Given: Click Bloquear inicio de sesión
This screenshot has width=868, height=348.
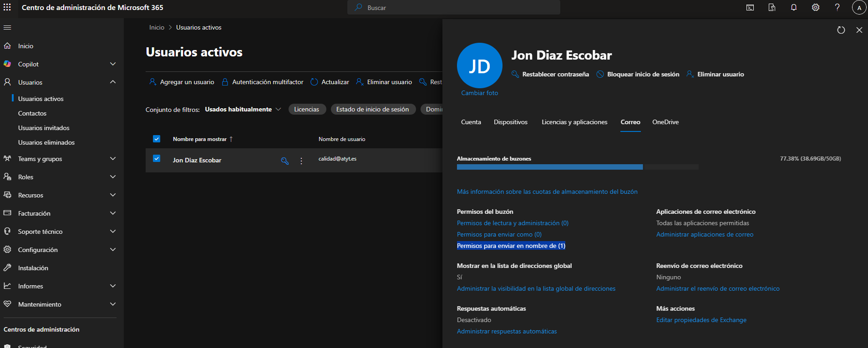Looking at the screenshot, I should coord(638,74).
